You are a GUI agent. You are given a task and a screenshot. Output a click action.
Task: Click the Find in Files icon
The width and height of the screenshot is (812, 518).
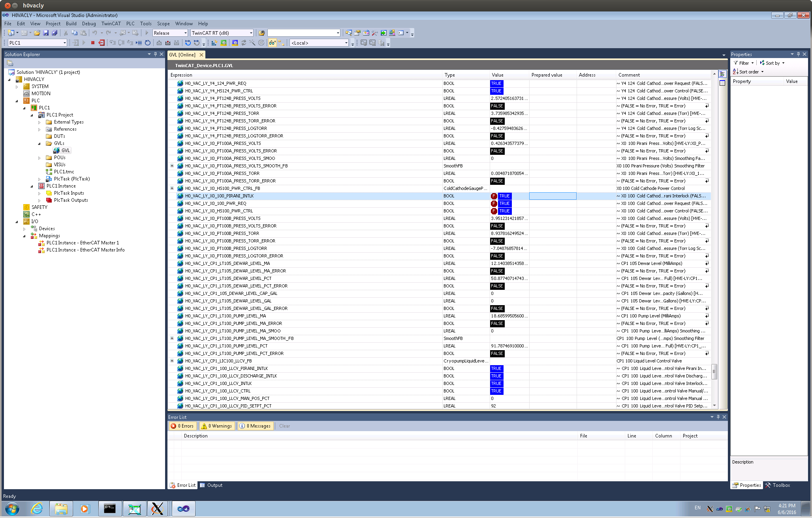pyautogui.click(x=261, y=33)
